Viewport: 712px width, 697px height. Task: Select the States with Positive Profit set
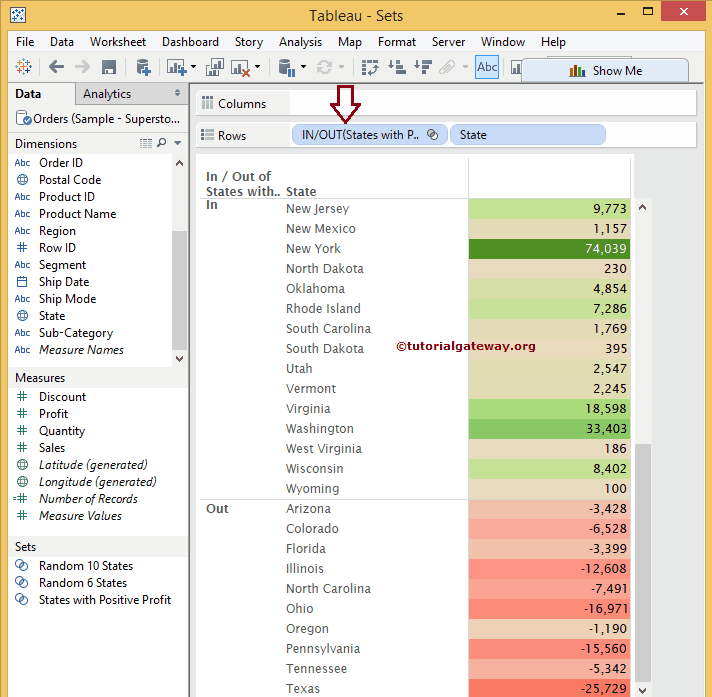[104, 600]
